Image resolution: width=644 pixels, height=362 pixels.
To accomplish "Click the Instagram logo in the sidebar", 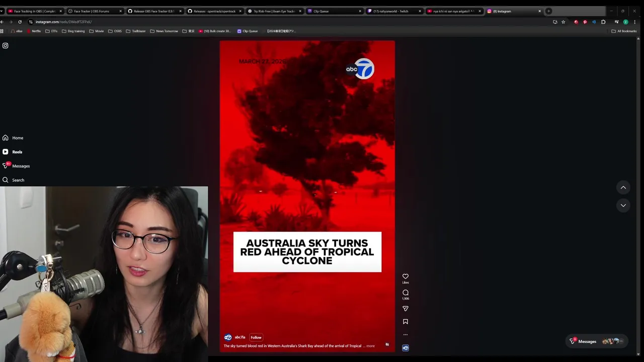I will coord(5,46).
